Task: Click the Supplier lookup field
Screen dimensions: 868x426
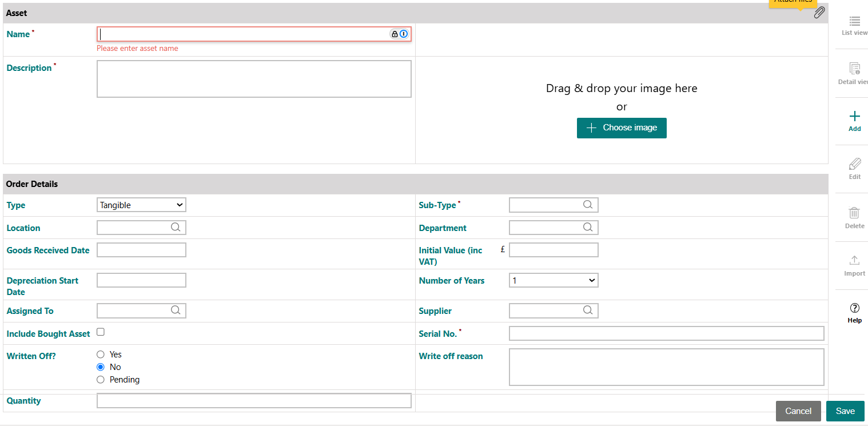Action: click(554, 310)
